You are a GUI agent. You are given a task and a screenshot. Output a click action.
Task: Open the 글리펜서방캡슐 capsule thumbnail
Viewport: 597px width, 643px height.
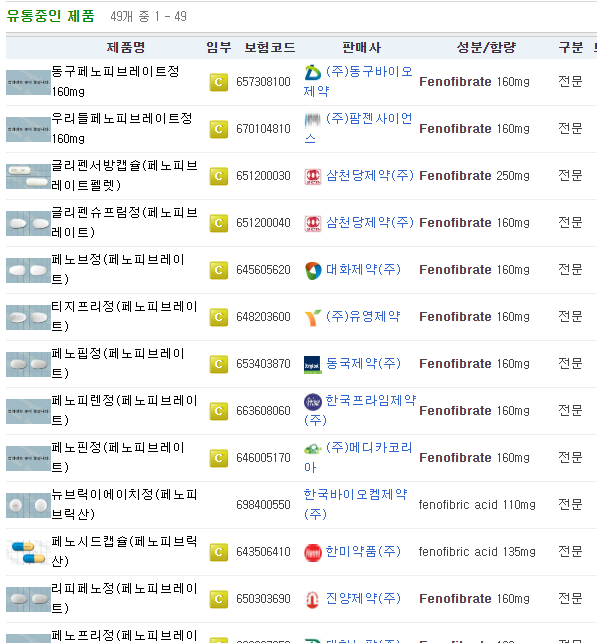click(28, 176)
